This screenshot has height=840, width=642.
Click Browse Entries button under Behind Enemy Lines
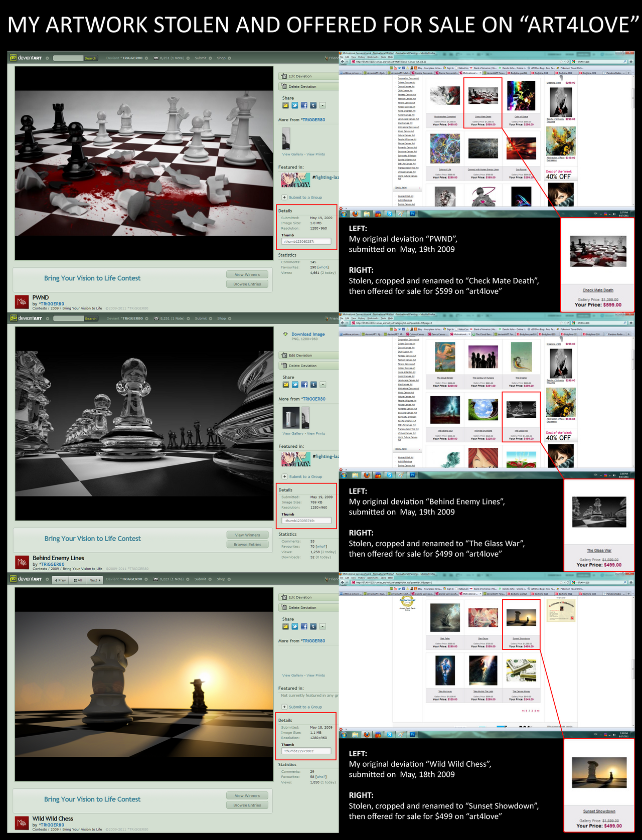(x=247, y=544)
